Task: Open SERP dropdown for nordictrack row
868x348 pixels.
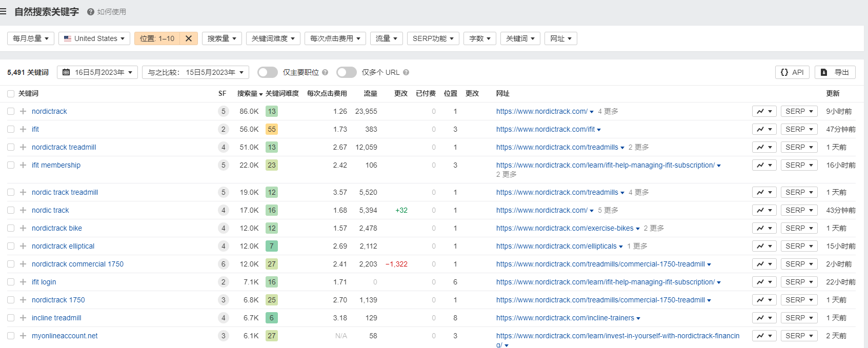Action: (799, 111)
